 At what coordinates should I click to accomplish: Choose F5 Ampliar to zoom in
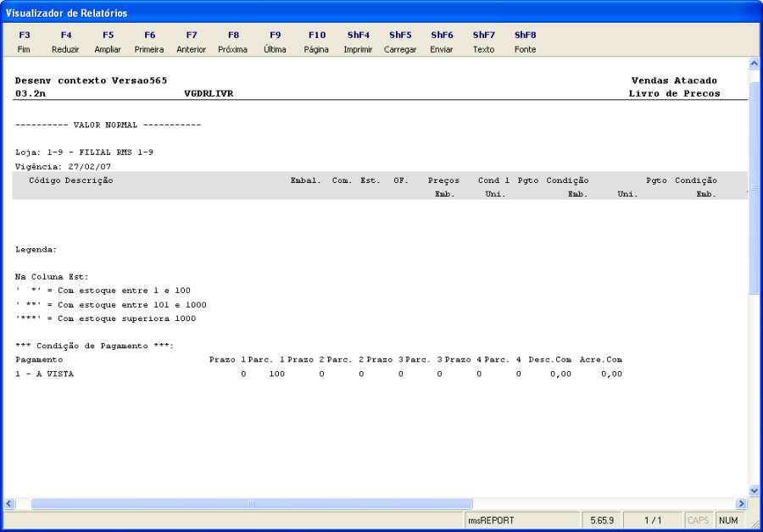[x=108, y=42]
